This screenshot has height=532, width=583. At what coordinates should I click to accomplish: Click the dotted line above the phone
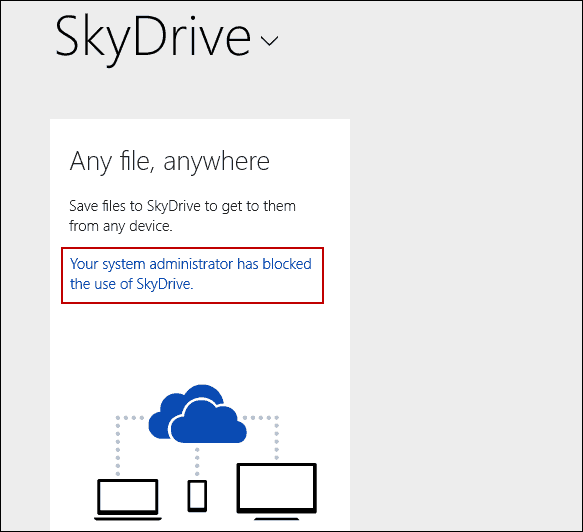[x=197, y=462]
